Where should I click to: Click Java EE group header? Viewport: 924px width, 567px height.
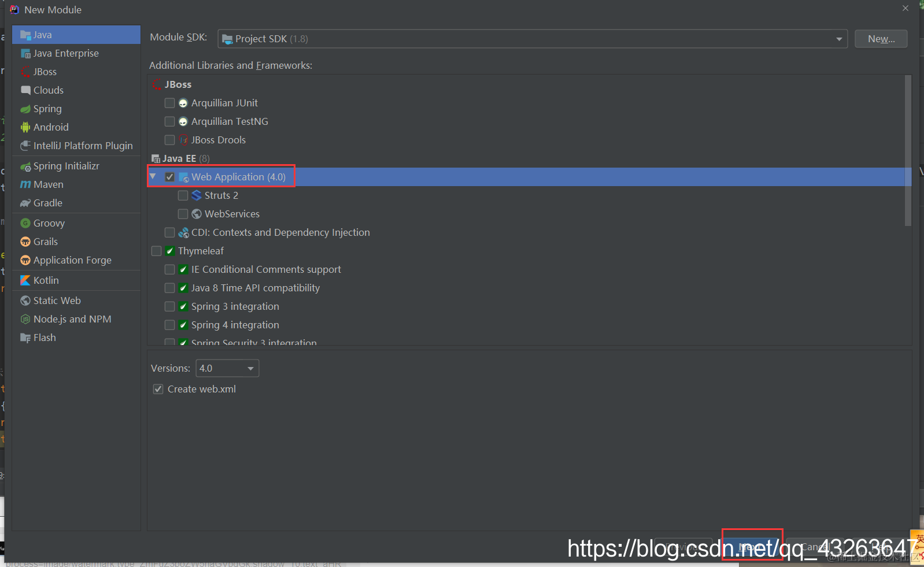180,158
